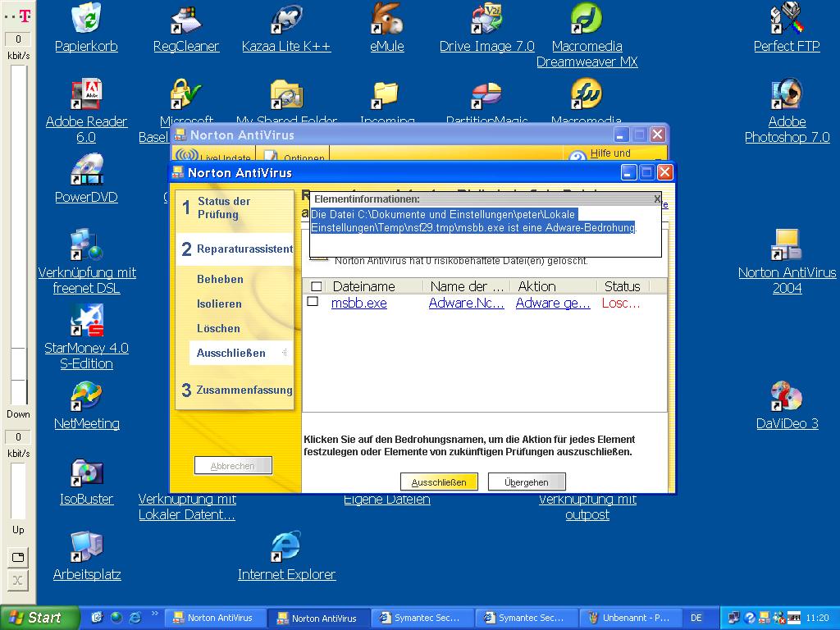Launch Internet Explorer from the desktop
Screen dimensions: 840x630
[286, 547]
